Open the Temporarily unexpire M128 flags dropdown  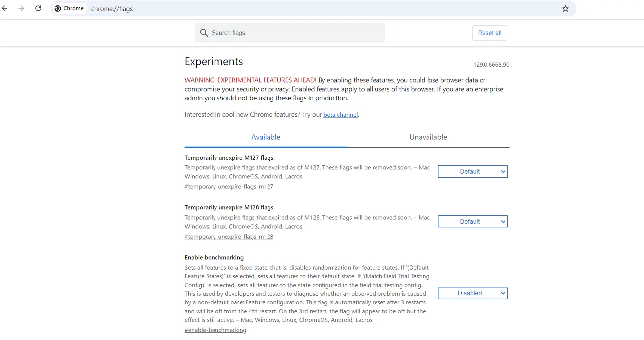tap(472, 221)
